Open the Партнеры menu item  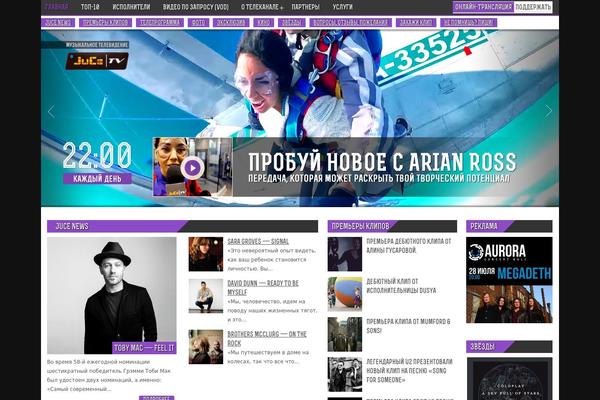click(305, 7)
